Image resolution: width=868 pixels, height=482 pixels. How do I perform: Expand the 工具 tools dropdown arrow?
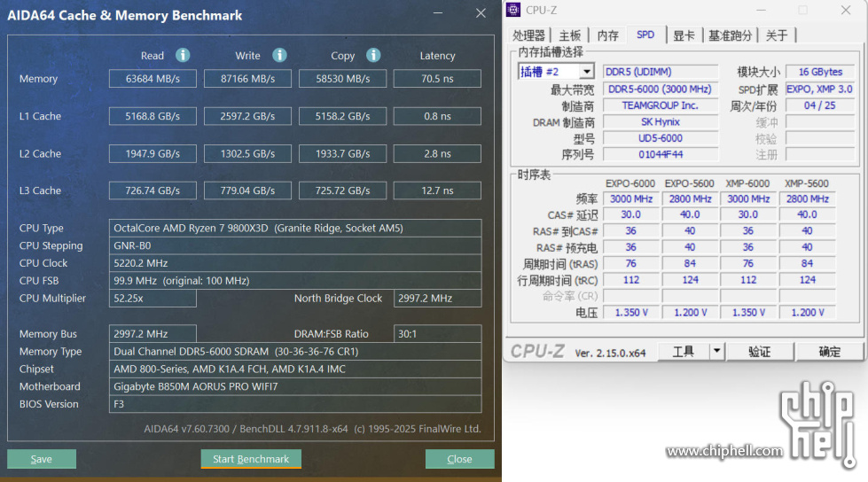pos(717,351)
